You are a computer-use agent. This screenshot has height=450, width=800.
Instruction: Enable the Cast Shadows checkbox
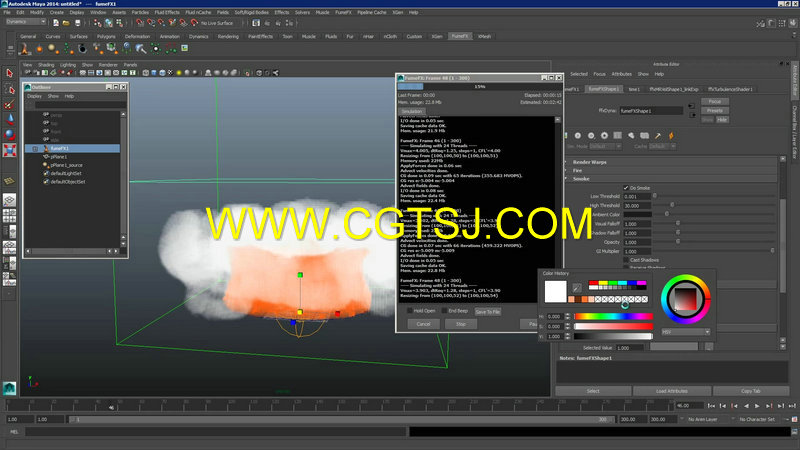(626, 260)
